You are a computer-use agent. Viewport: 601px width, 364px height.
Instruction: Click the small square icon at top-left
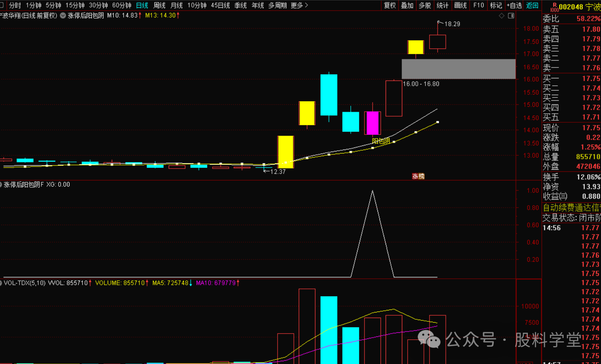click(x=2, y=5)
